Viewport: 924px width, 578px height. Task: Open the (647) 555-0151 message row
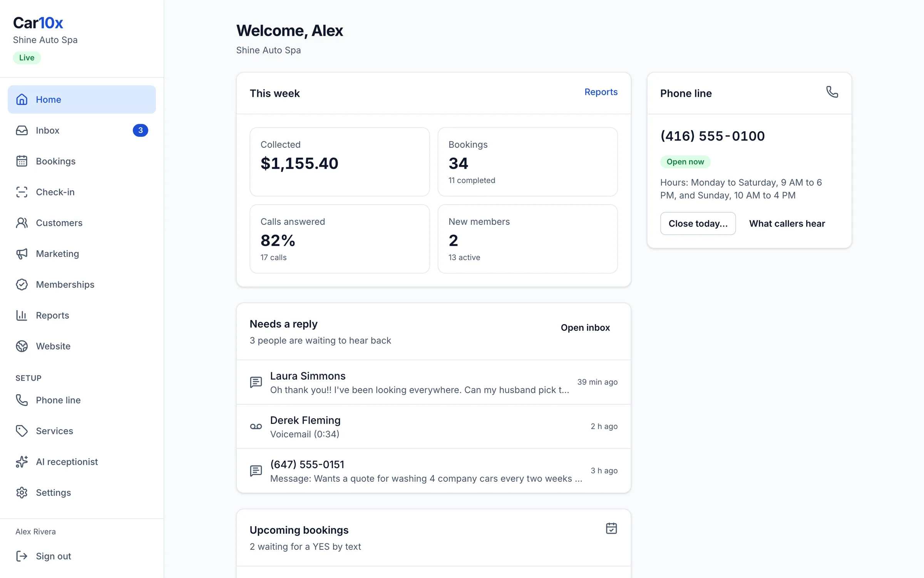[434, 471]
